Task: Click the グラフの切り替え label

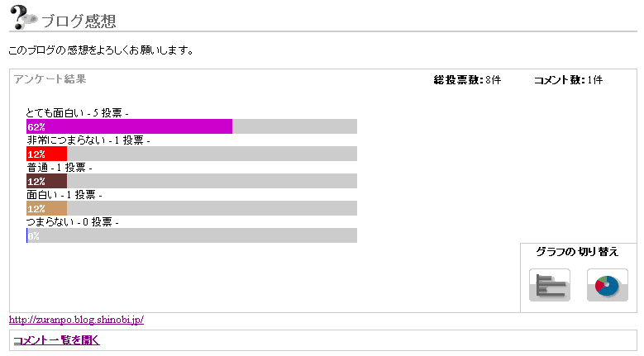Action: (x=577, y=252)
